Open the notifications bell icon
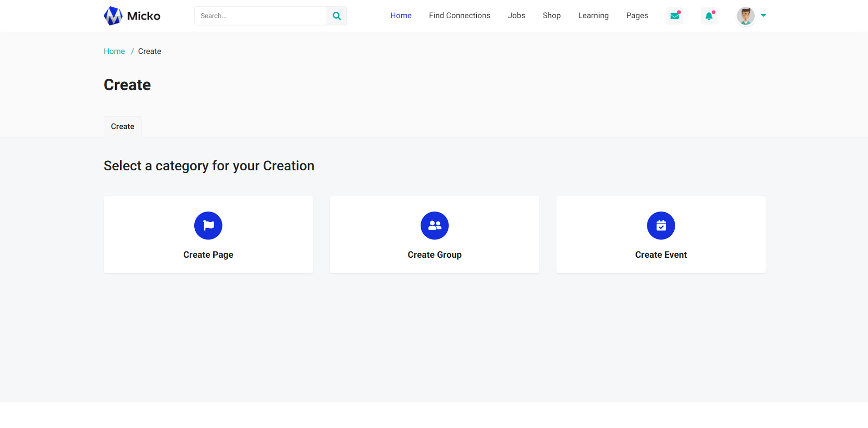Image resolution: width=868 pixels, height=428 pixels. coord(709,16)
